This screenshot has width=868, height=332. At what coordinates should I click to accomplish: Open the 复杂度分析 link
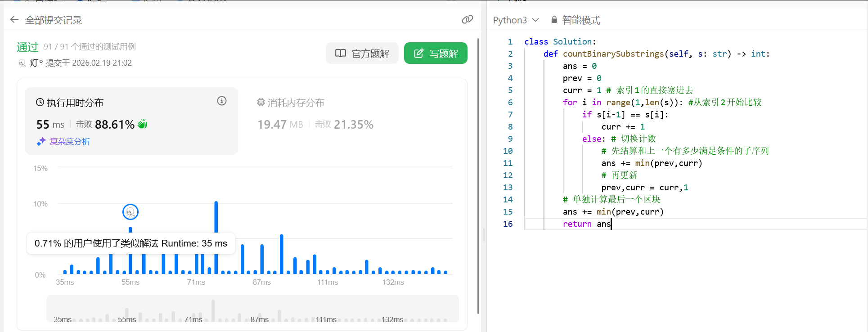70,142
